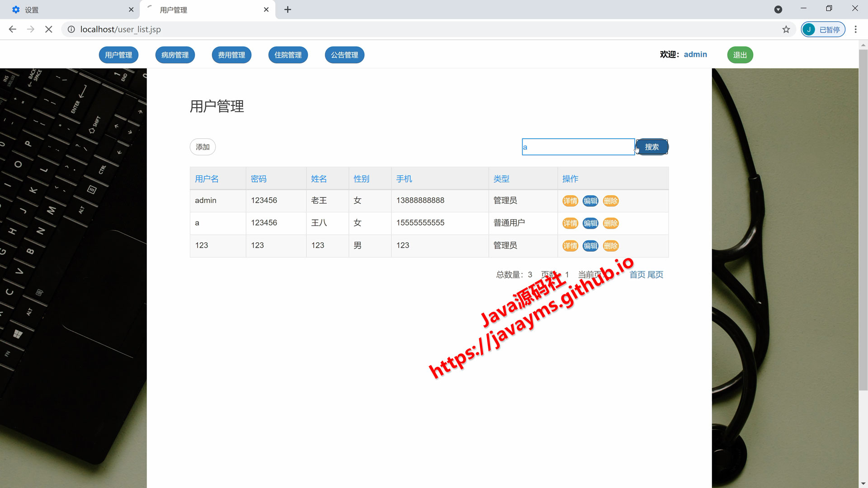Go back to previous browser page
This screenshot has height=488, width=868.
13,29
